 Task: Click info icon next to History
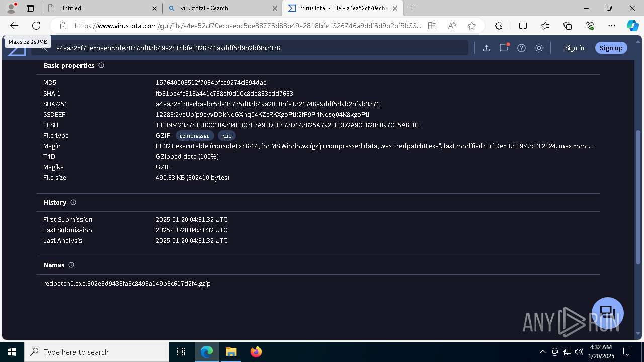pos(73,202)
